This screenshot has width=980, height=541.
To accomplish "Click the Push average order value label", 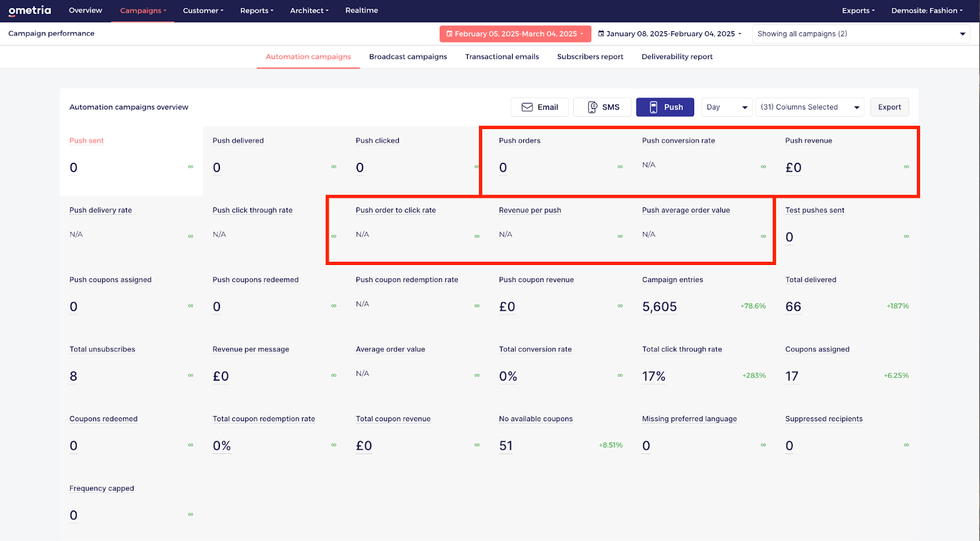I will [686, 210].
